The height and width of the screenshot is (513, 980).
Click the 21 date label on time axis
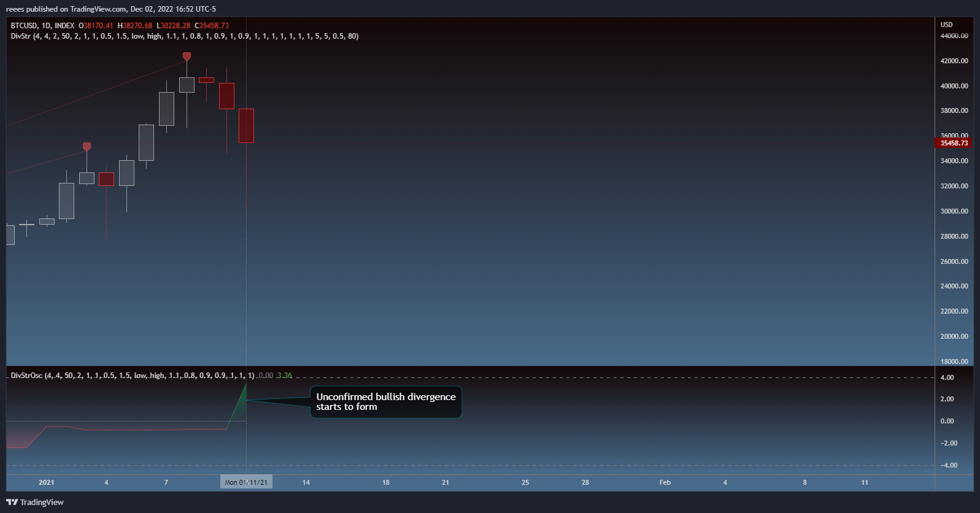tap(446, 482)
